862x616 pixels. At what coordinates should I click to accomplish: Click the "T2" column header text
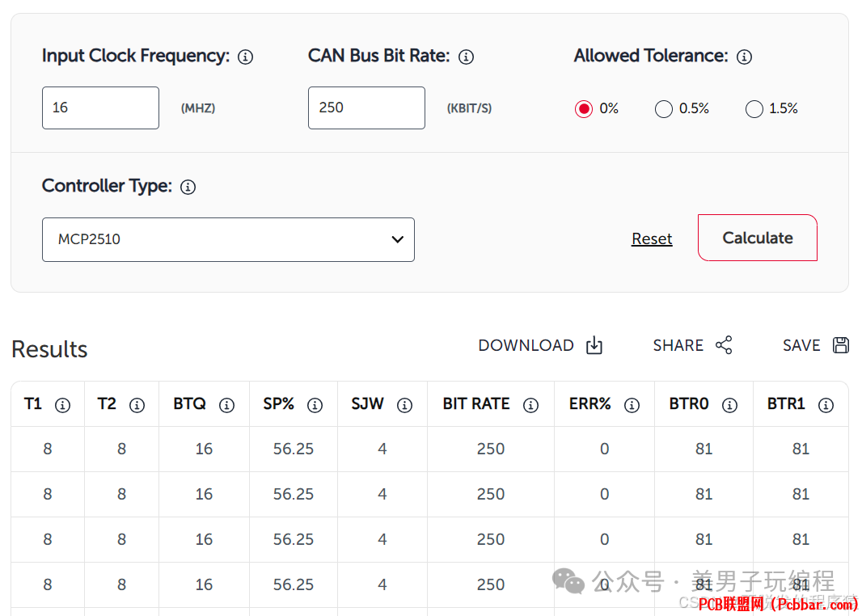coord(107,404)
